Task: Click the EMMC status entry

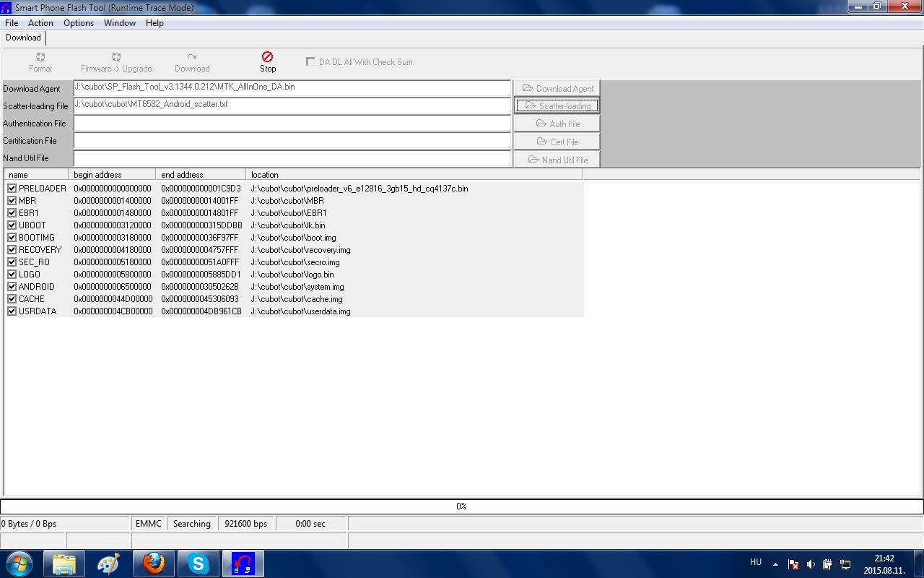Action: [x=149, y=524]
